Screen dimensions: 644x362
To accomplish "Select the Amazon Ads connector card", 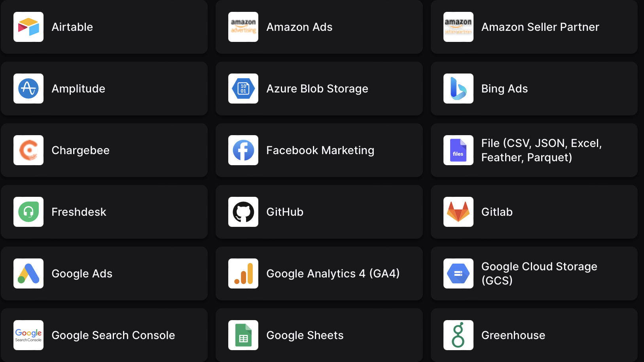I will [319, 27].
